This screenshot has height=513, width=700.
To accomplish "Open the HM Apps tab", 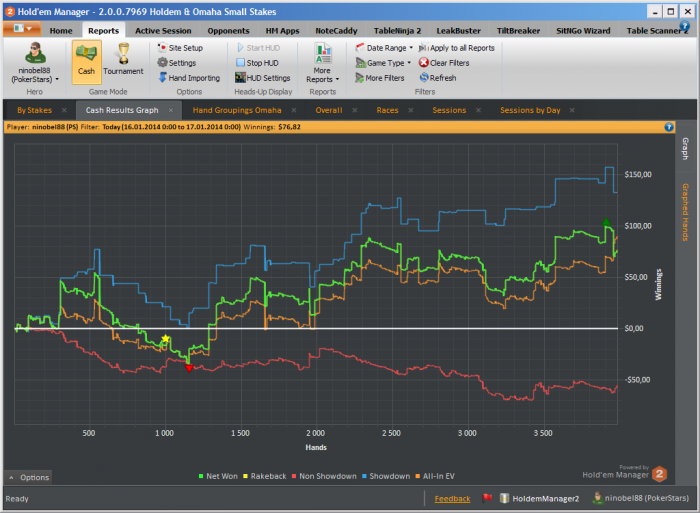I will point(282,31).
